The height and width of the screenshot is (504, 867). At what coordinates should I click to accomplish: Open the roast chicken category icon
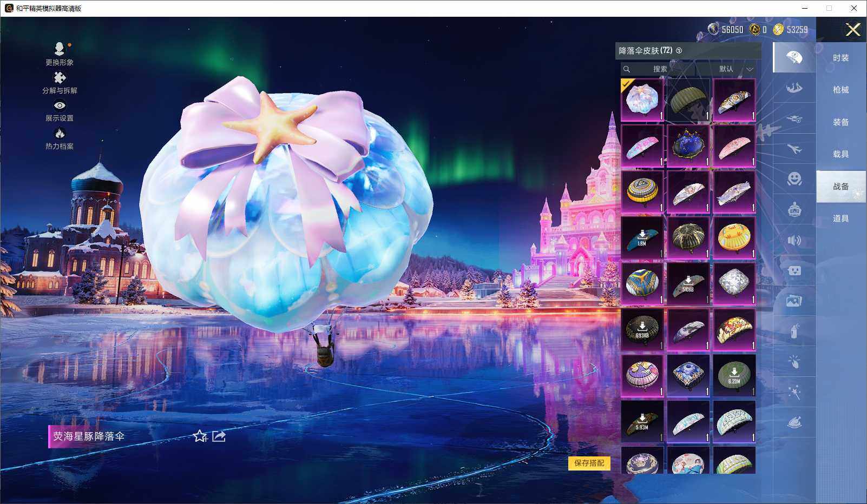(x=794, y=422)
